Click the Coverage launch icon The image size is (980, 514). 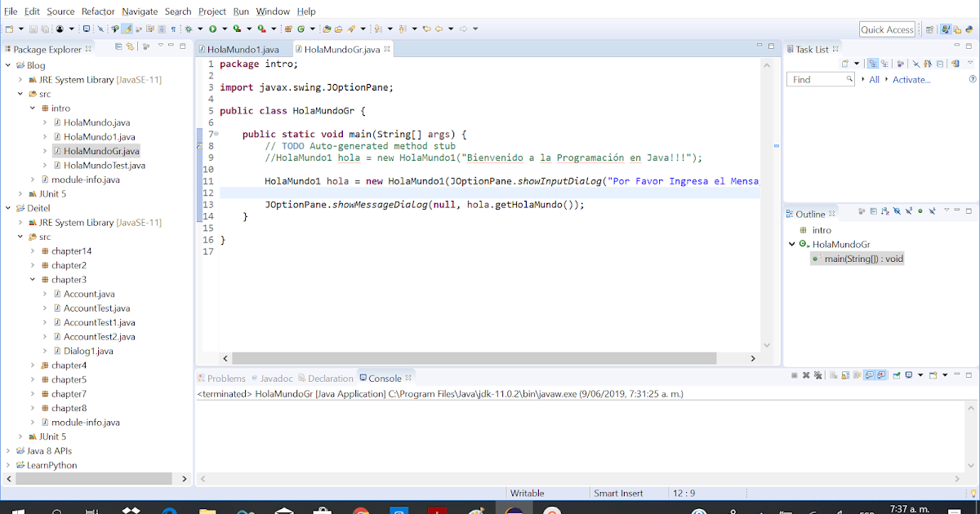click(x=237, y=29)
